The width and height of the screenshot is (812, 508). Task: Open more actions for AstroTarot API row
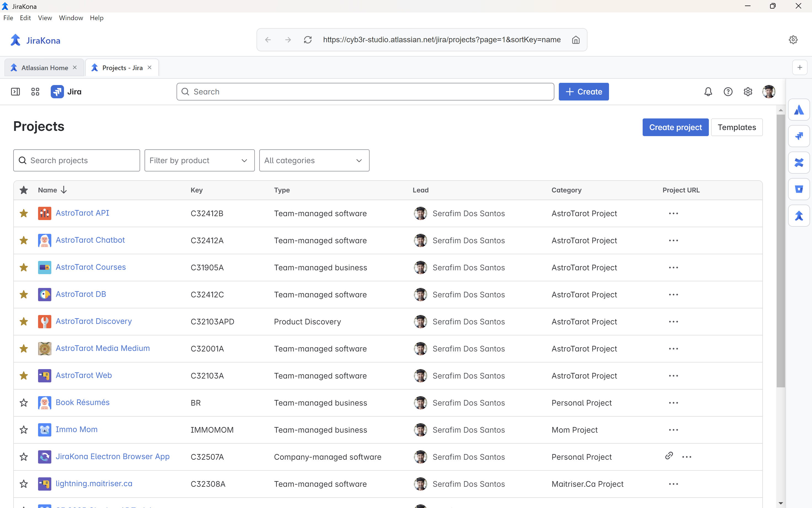pos(673,213)
